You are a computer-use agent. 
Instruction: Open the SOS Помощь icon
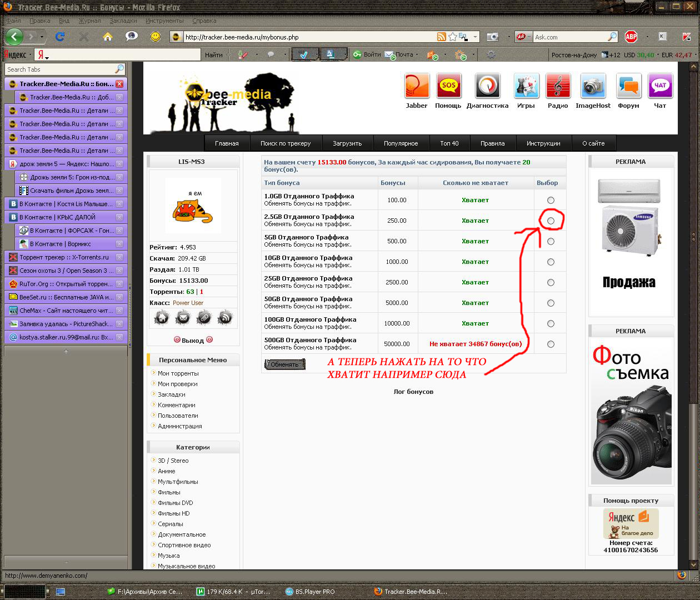(x=448, y=87)
